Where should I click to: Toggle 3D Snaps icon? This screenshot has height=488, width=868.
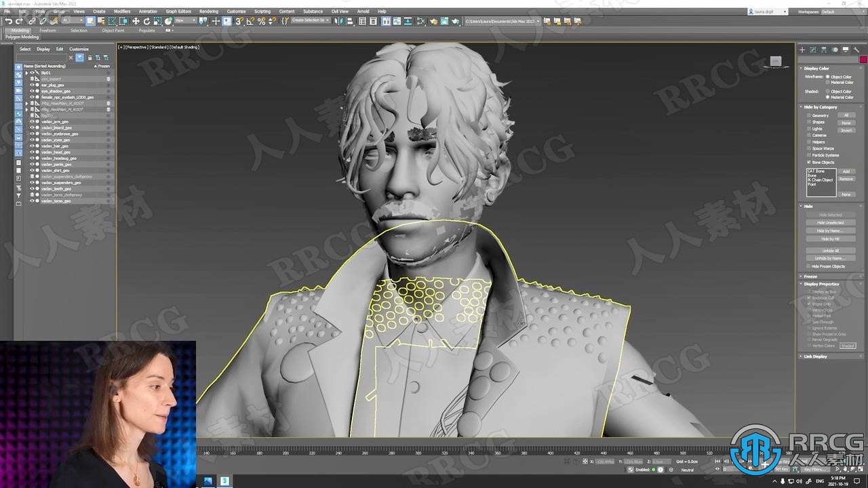[x=239, y=21]
